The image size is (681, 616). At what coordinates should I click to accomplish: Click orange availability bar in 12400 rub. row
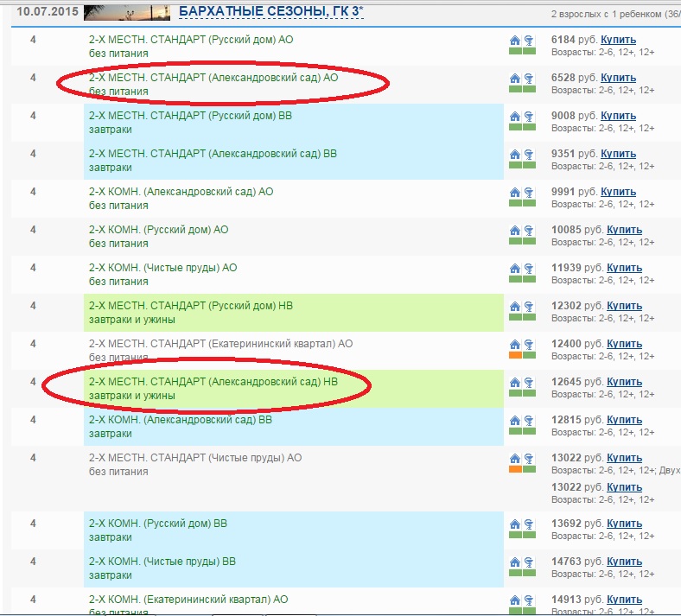point(515,355)
